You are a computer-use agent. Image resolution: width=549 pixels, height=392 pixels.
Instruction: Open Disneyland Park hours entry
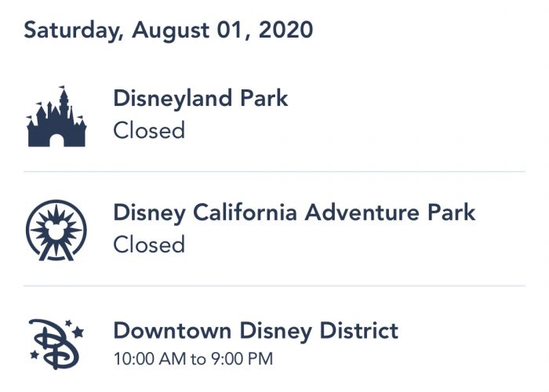(x=274, y=114)
